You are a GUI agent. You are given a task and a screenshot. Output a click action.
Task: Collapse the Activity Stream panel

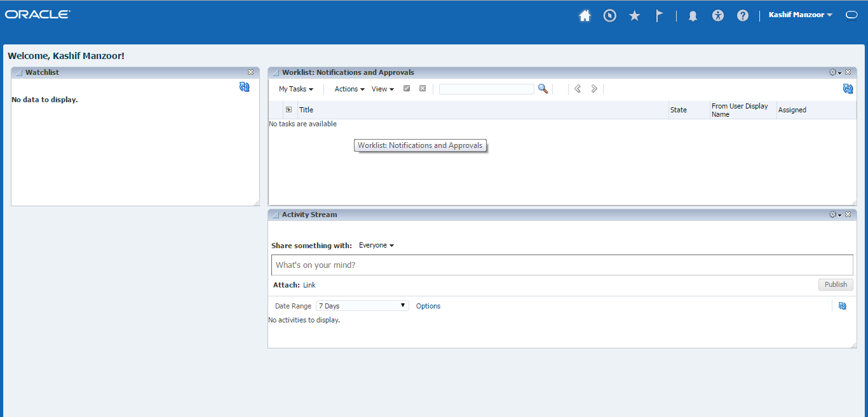click(275, 215)
